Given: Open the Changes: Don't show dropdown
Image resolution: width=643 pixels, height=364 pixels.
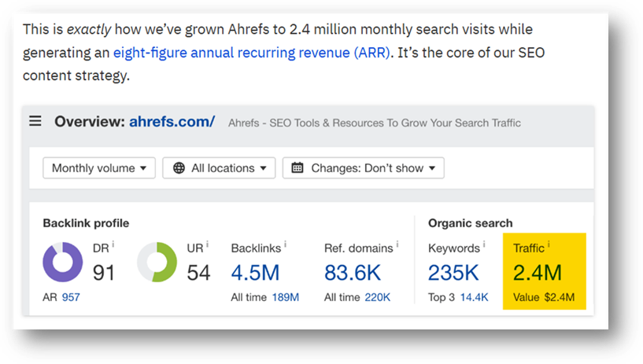Looking at the screenshot, I should 363,167.
